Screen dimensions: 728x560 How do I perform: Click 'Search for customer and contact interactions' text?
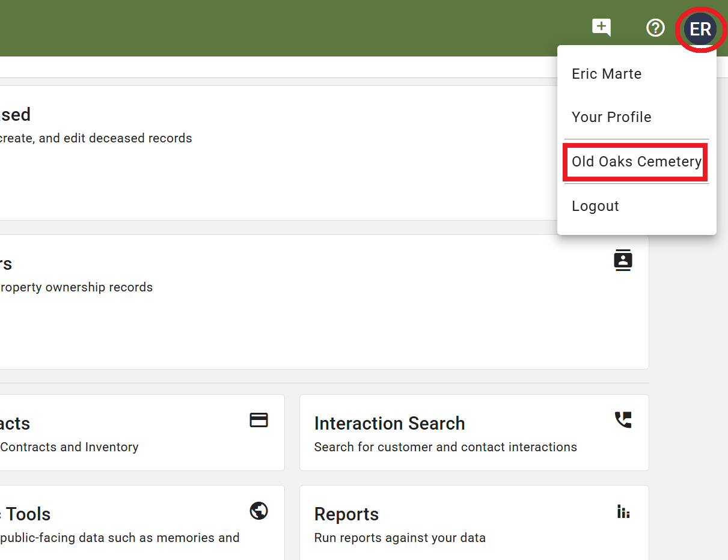point(445,447)
